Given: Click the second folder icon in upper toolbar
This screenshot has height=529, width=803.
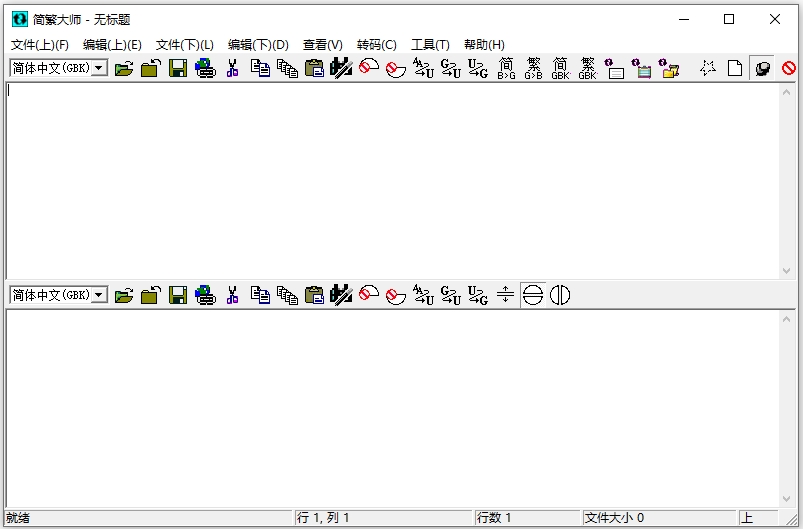Looking at the screenshot, I should pos(151,68).
